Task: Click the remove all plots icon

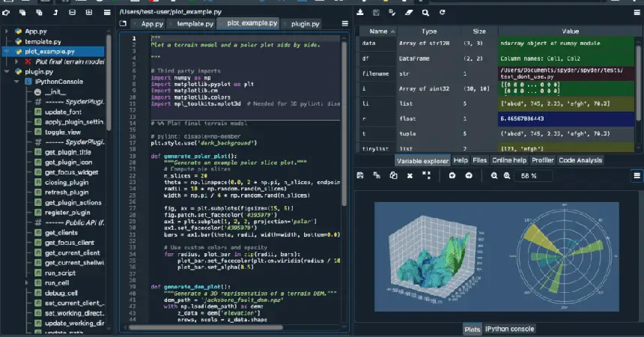Action: [426, 175]
